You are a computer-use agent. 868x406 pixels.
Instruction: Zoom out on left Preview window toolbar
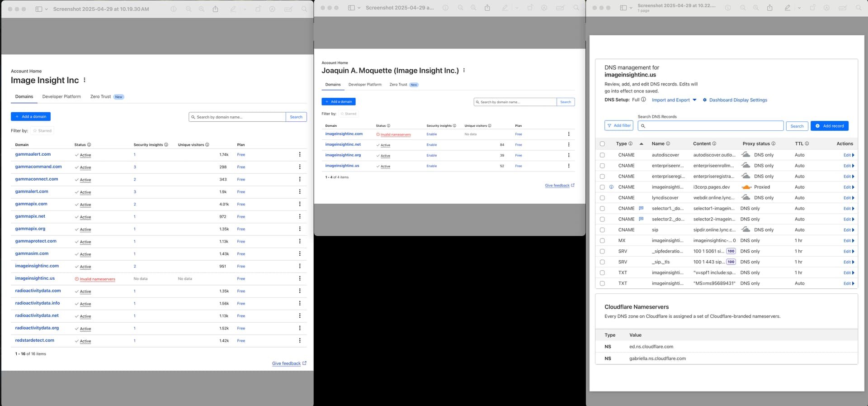click(189, 9)
